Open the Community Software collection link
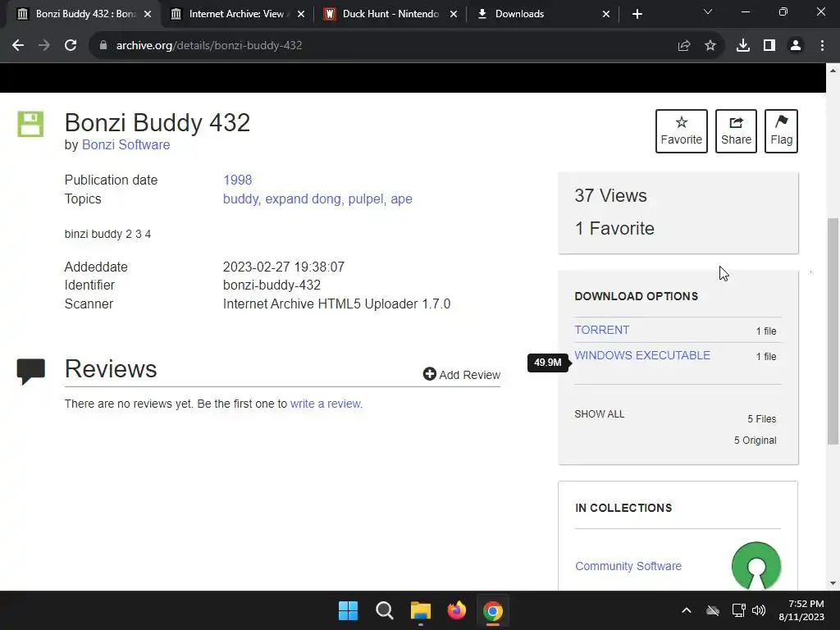Viewport: 840px width, 630px height. coord(628,566)
